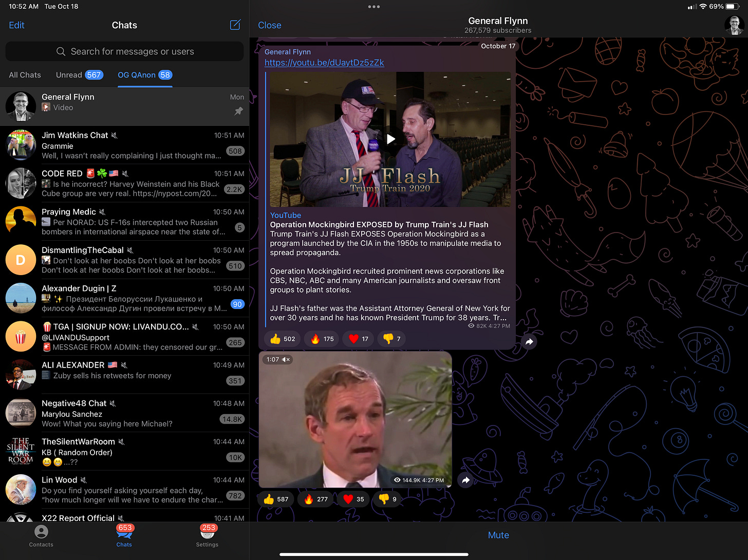Tap the TGA popcorn avatar
The height and width of the screenshot is (560, 748).
click(x=21, y=337)
